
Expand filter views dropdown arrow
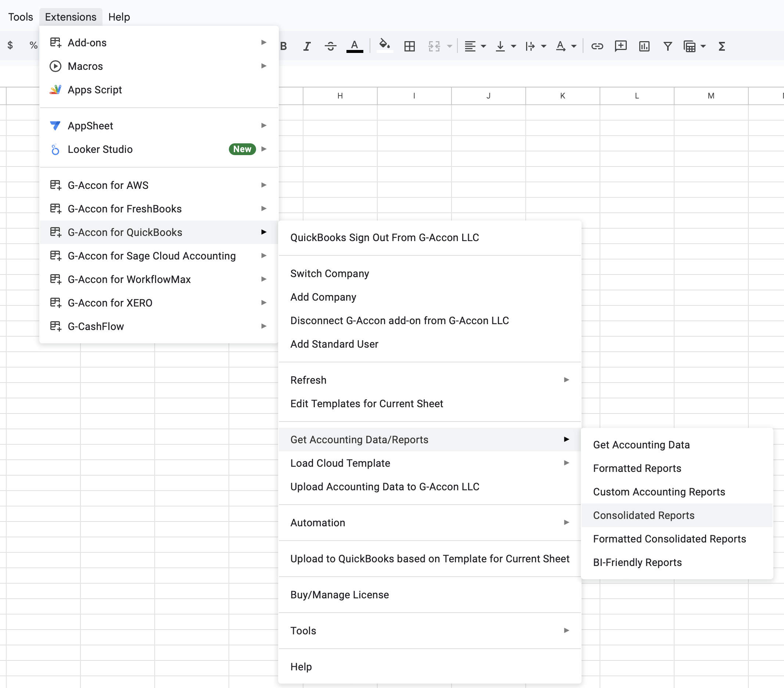click(703, 46)
